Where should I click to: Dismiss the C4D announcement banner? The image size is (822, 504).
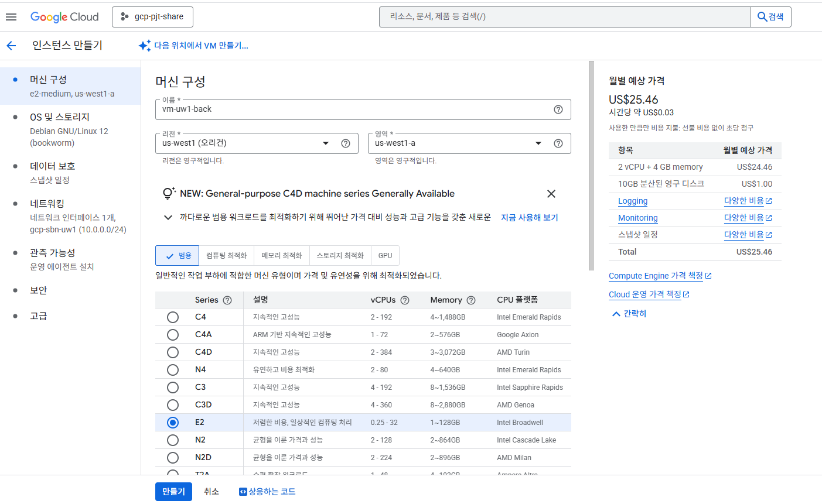click(551, 194)
